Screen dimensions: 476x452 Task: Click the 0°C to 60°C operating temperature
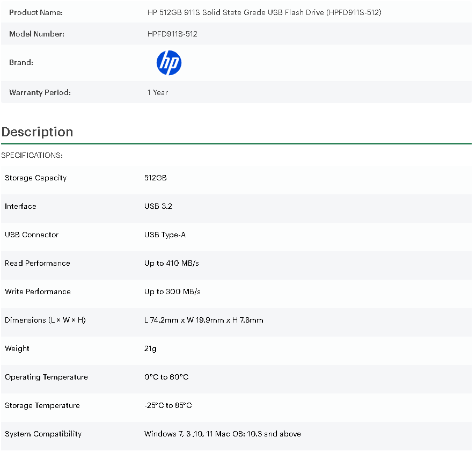click(166, 377)
